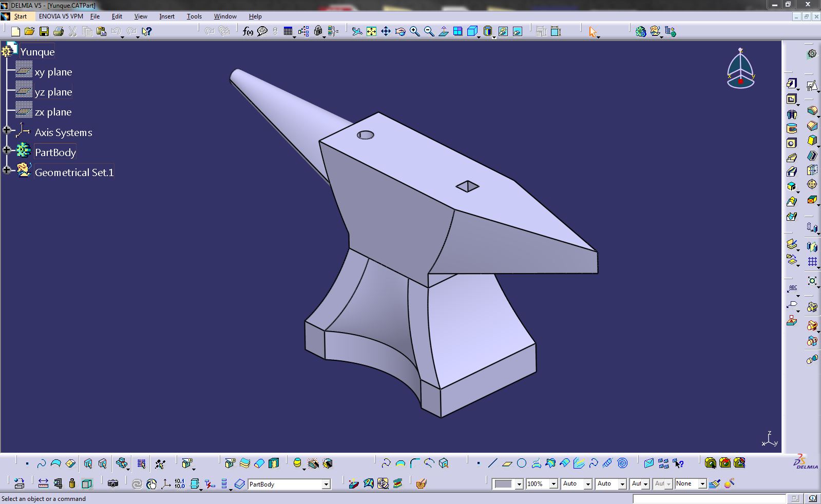Image resolution: width=821 pixels, height=504 pixels.
Task: Open the Insert menu
Action: [x=167, y=16]
